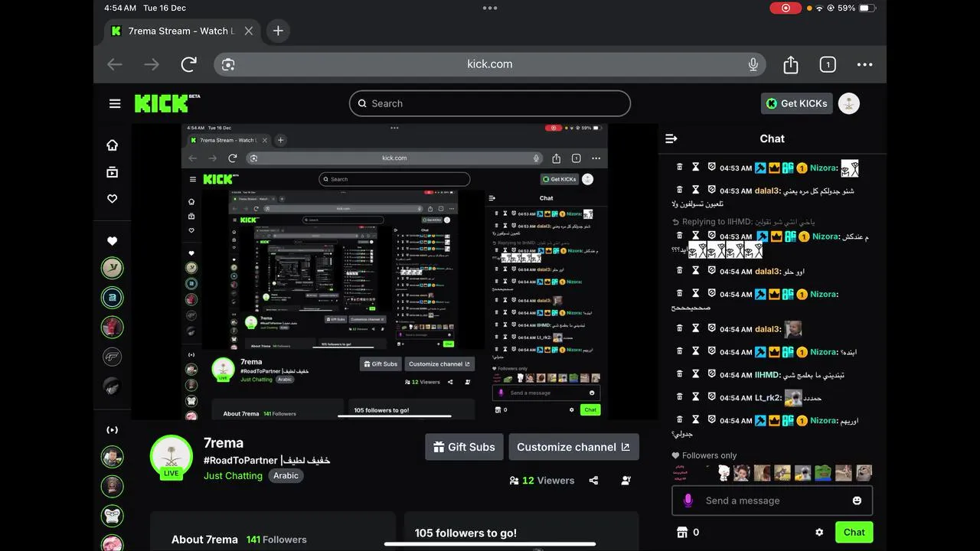Click the Lt_rk2 username in chat
The width and height of the screenshot is (980, 551).
tap(768, 398)
